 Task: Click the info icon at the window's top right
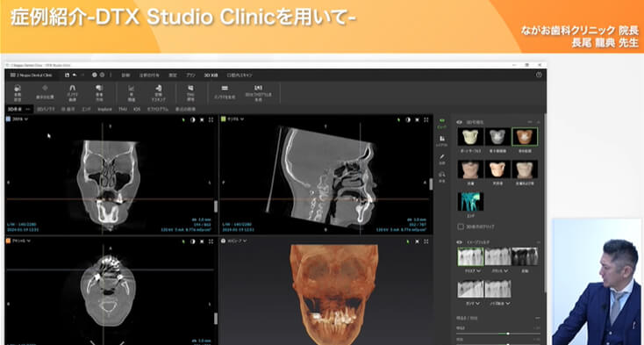539,75
